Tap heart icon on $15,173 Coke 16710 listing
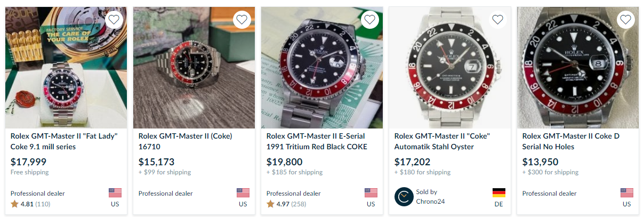This screenshot has width=644, height=217. [242, 20]
